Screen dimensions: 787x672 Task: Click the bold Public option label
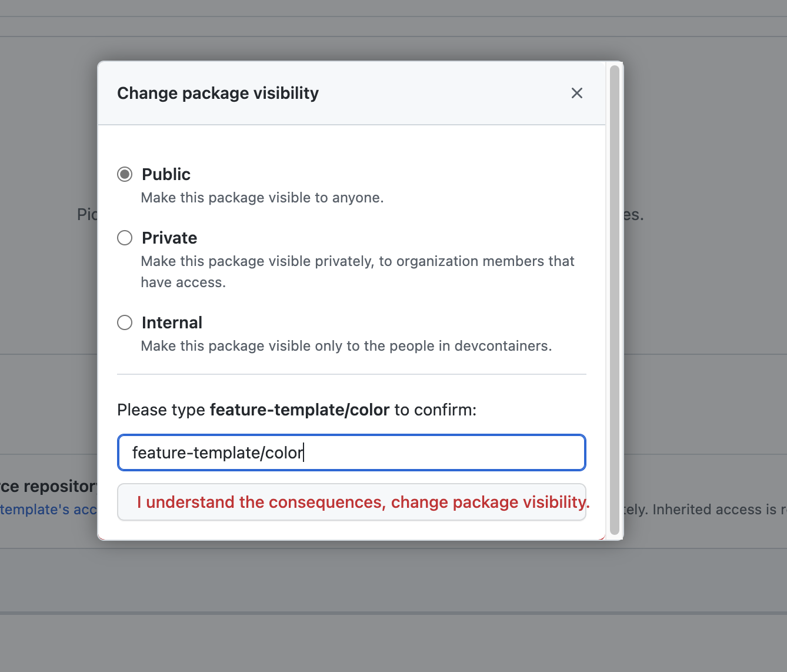click(x=166, y=174)
